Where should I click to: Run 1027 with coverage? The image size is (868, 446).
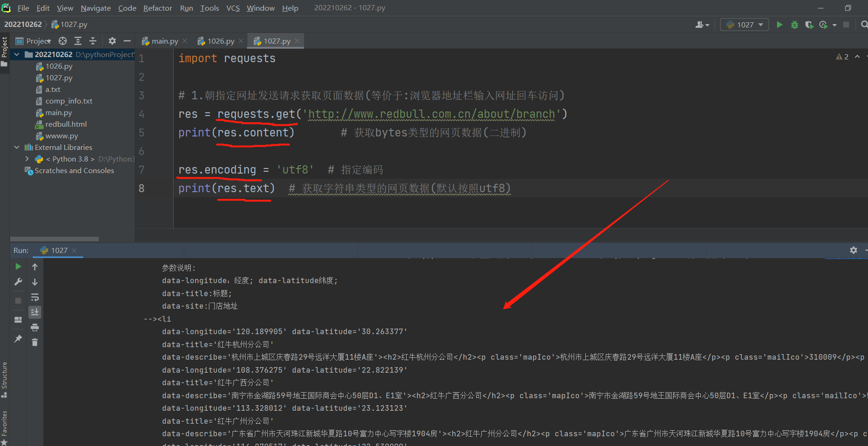(x=809, y=25)
